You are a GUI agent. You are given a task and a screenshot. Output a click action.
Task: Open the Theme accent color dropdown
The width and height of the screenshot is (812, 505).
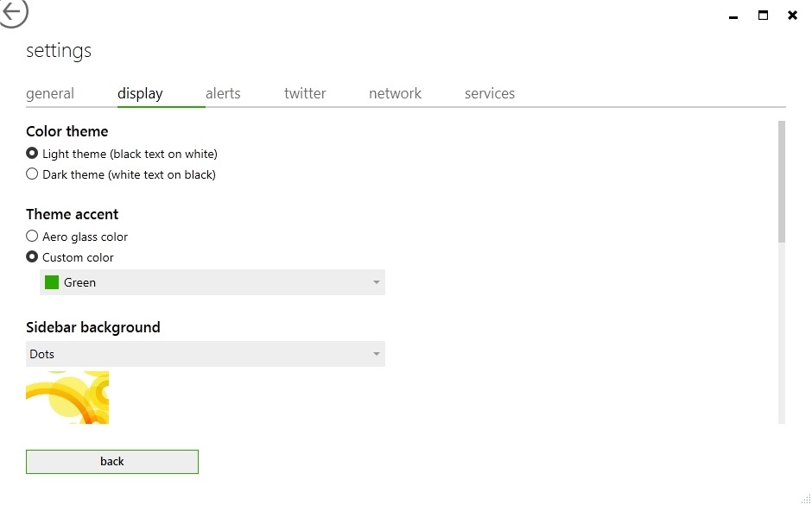click(212, 281)
